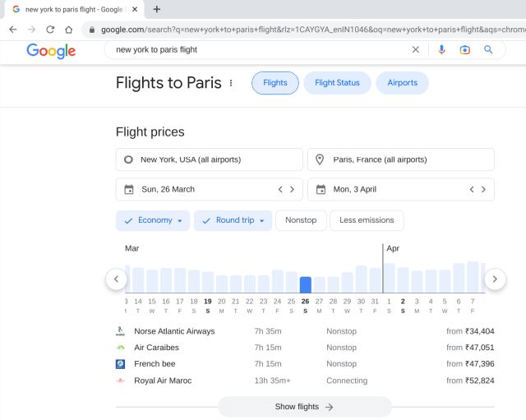Click the padlock site info icon

[x=92, y=30]
